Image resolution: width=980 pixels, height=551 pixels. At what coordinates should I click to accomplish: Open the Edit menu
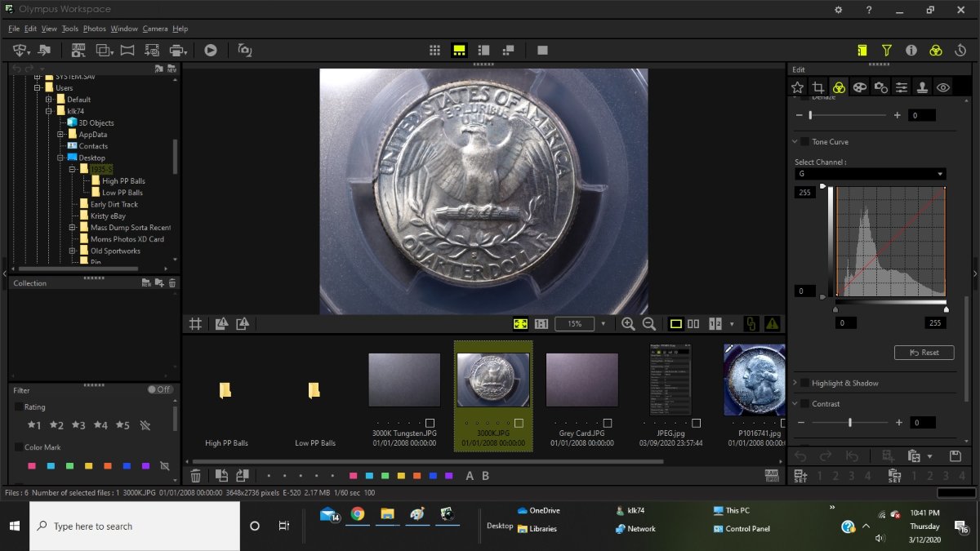pos(30,29)
